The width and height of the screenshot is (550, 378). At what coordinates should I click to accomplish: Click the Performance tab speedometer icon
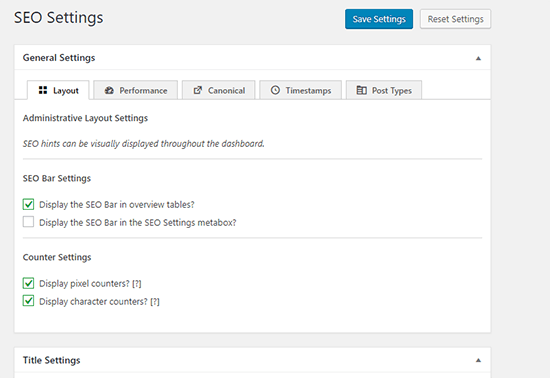pos(109,90)
